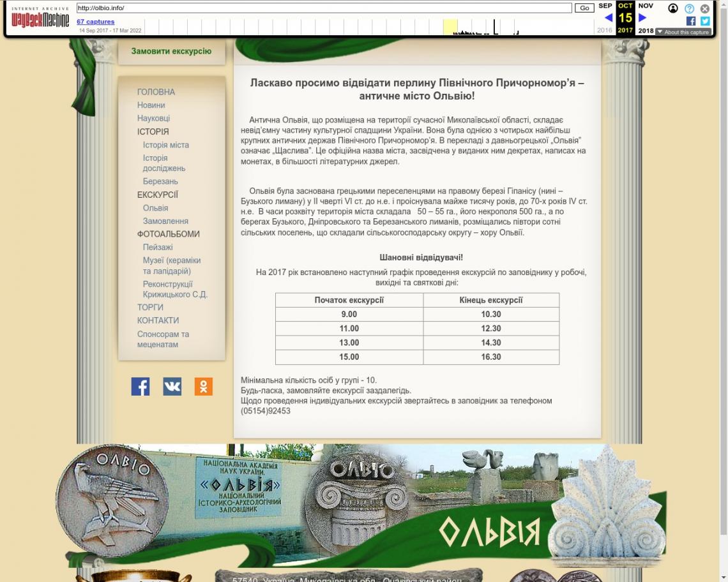Open the Музеї (кераміки та лапідарій) album

[x=172, y=265]
